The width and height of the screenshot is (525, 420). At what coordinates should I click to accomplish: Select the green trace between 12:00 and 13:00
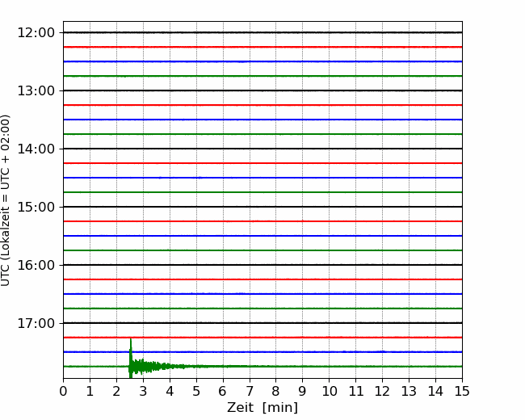(262, 76)
